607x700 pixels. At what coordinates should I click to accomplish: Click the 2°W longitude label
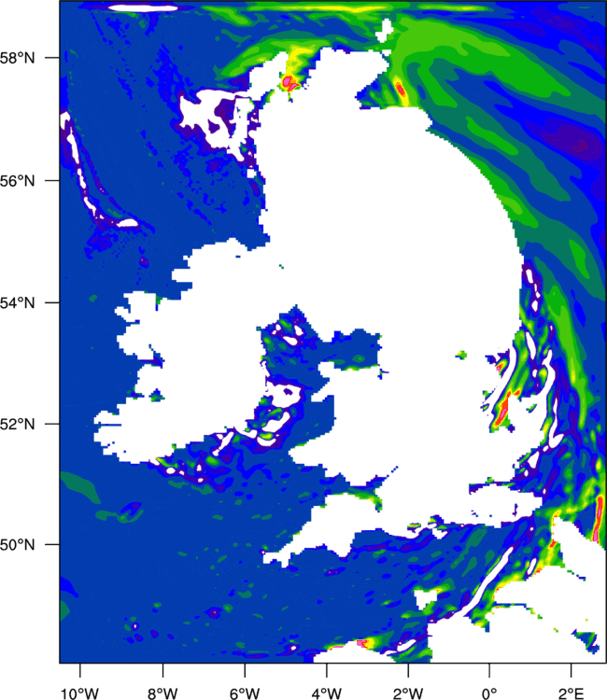click(x=408, y=693)
